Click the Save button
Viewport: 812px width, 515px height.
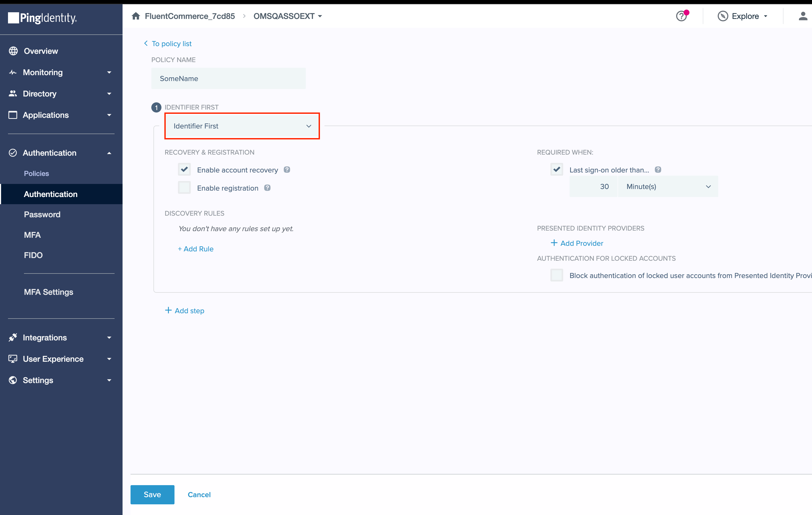point(152,494)
